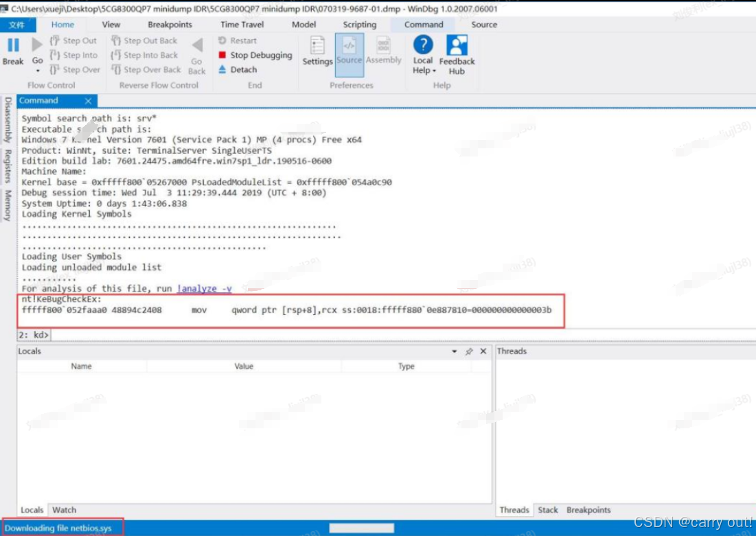Open the Memory side panel tab
The image size is (756, 536).
8,205
